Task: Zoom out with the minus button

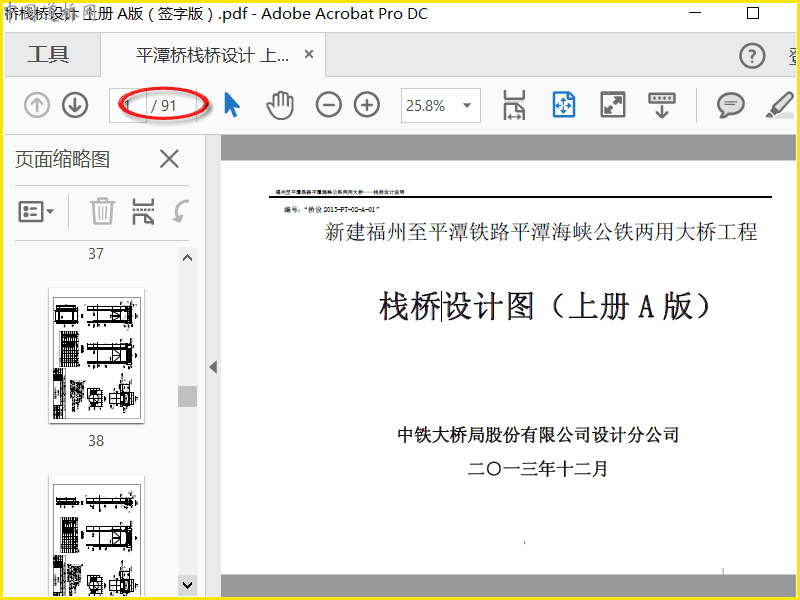Action: coord(329,105)
